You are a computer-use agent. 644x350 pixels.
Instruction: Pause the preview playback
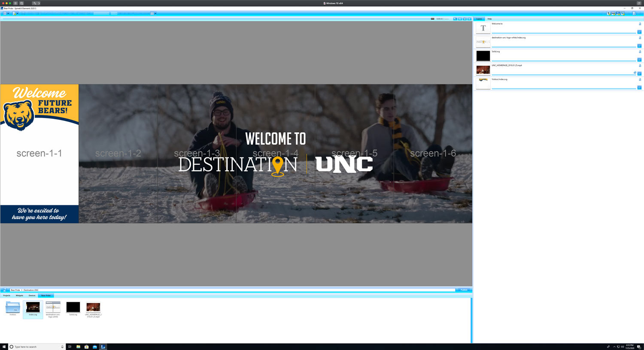tap(460, 19)
